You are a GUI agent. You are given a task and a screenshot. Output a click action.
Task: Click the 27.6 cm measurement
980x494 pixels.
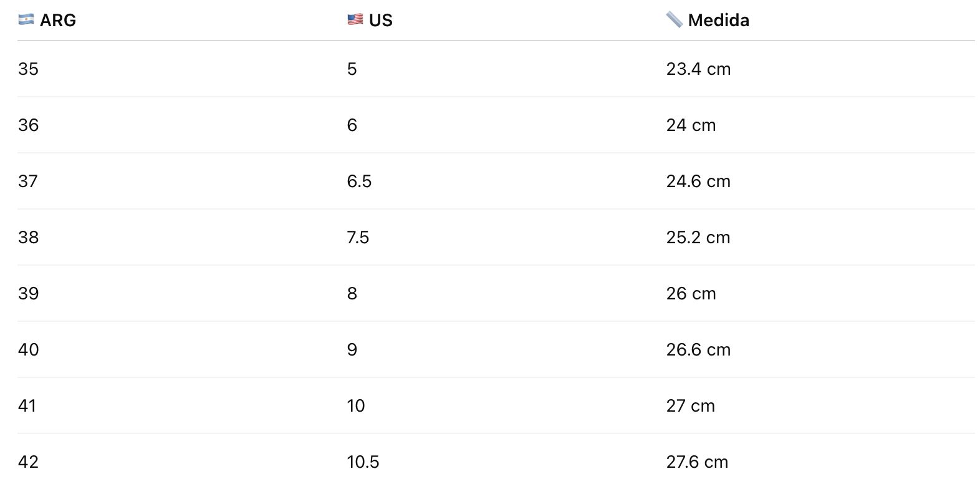pos(697,462)
